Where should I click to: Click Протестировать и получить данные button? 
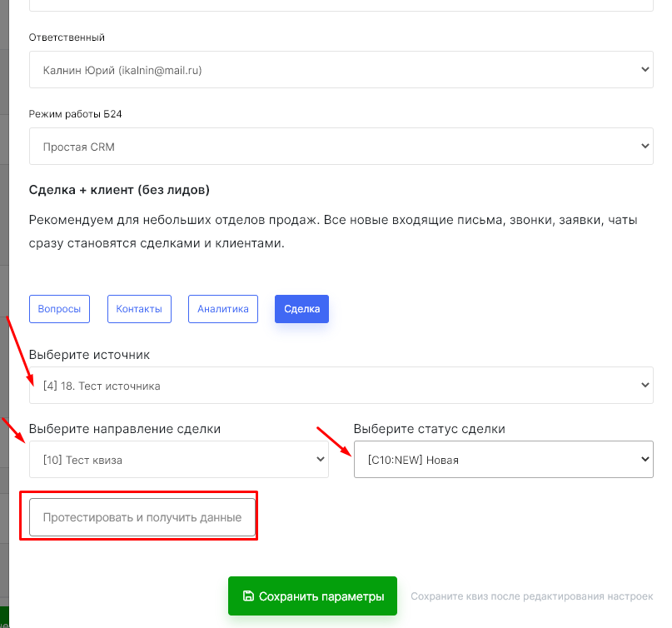point(142,517)
